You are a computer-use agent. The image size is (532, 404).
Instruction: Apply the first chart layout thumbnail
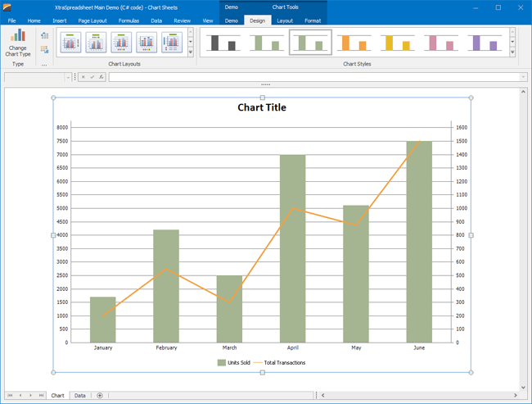coord(70,42)
